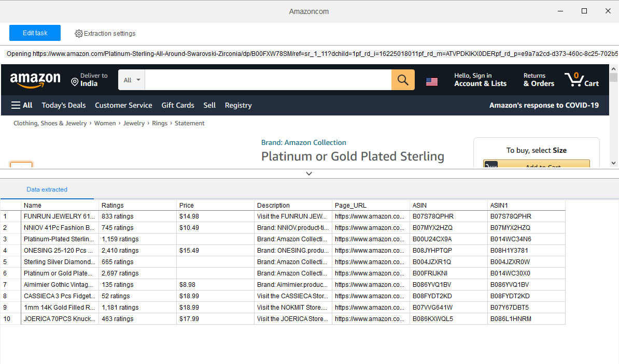Click the Ratings column header
The height and width of the screenshot is (364, 619).
pos(137,205)
